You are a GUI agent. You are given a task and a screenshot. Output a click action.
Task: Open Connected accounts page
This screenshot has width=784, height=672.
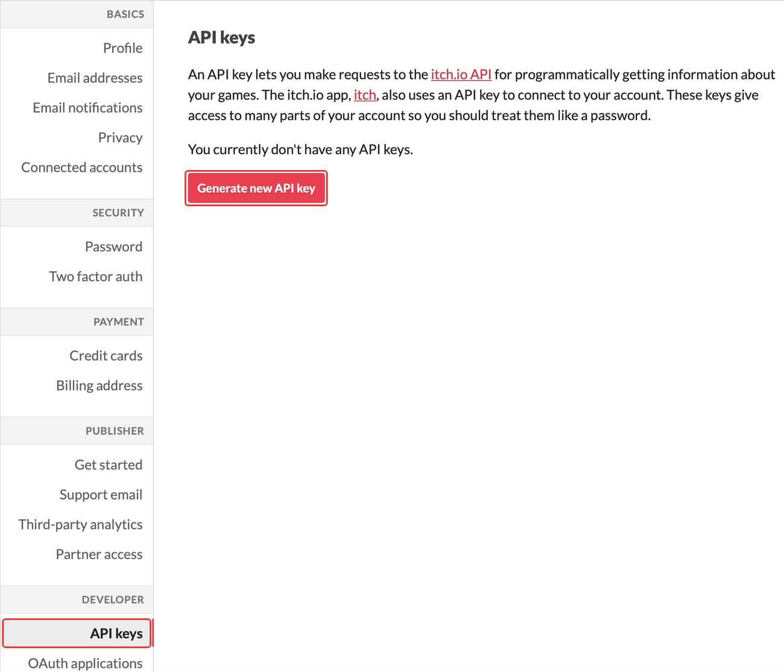click(82, 168)
